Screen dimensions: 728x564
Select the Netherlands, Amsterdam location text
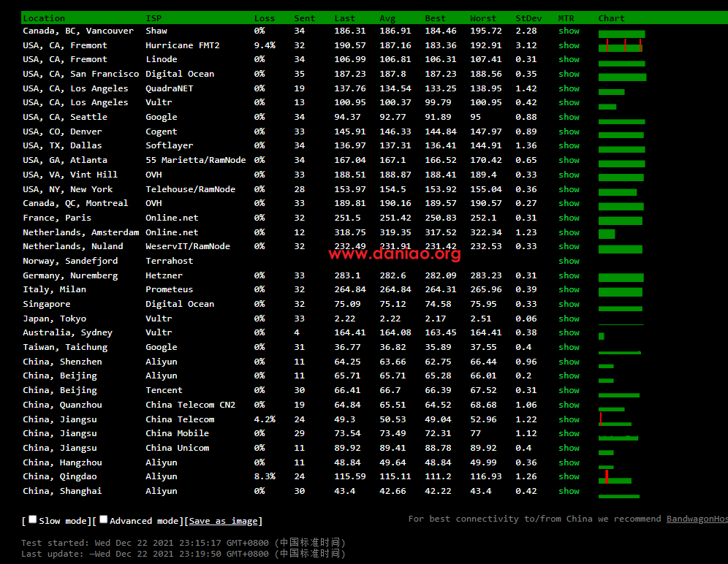81,232
